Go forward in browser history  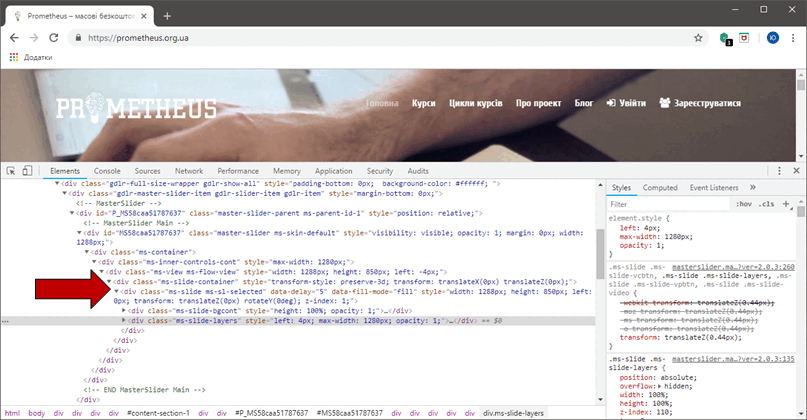click(34, 38)
